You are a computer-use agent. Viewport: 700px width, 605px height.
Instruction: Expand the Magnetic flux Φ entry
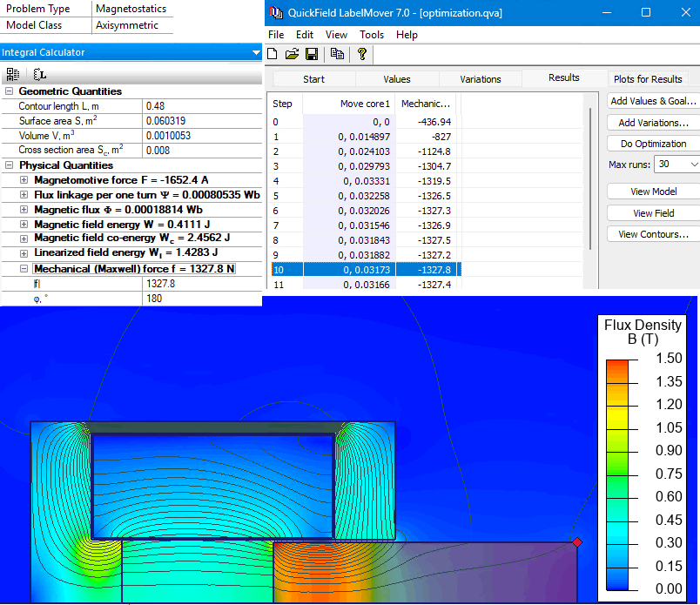tap(24, 210)
